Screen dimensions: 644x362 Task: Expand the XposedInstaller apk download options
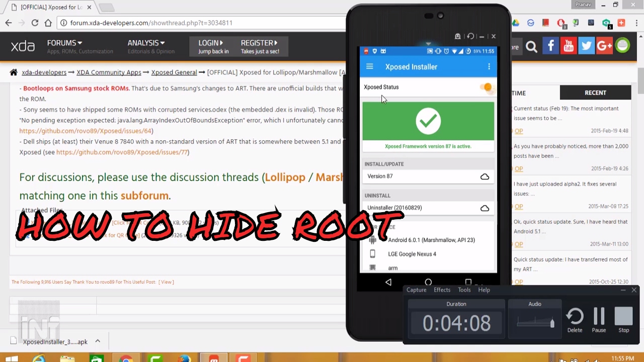pos(98,341)
